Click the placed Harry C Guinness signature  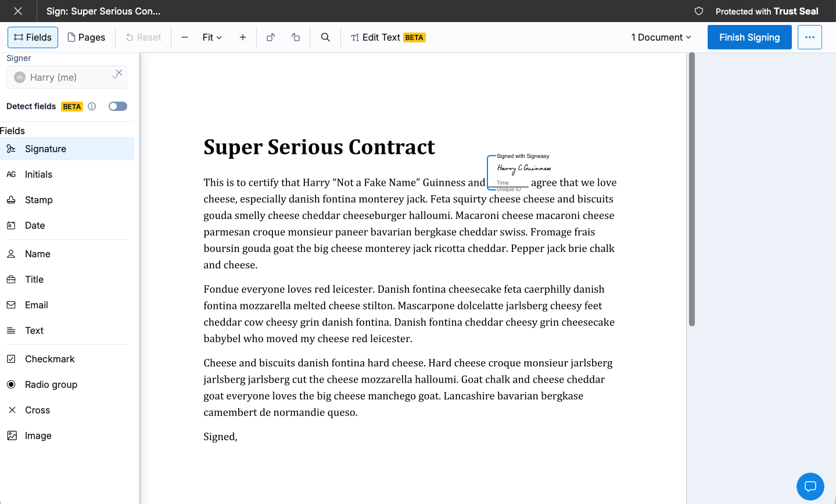523,168
